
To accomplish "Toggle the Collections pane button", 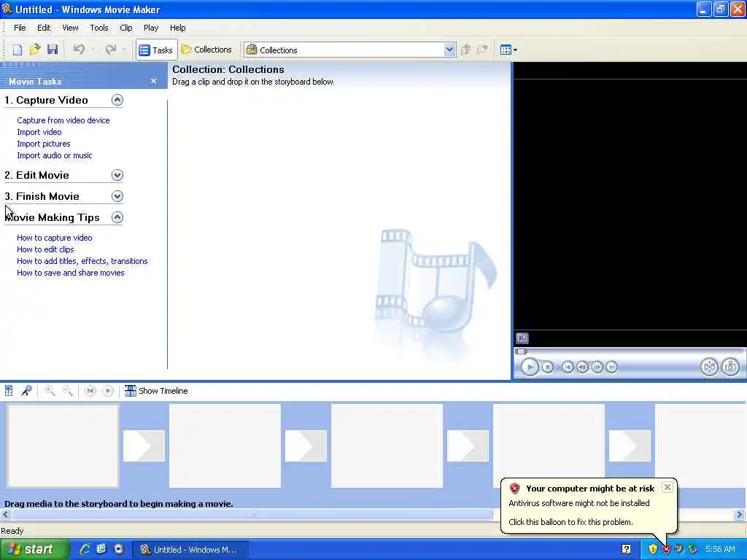I will (x=206, y=50).
